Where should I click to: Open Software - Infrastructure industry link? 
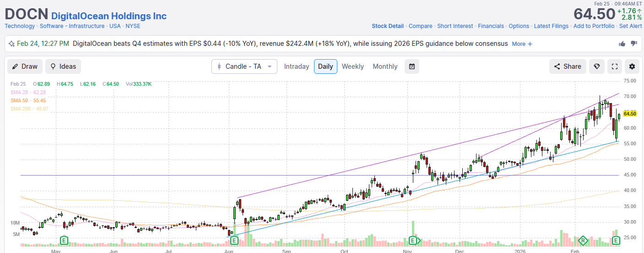[x=72, y=26]
